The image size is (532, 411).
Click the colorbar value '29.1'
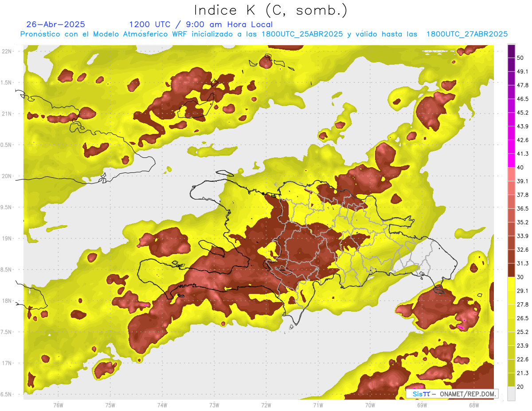coord(522,291)
